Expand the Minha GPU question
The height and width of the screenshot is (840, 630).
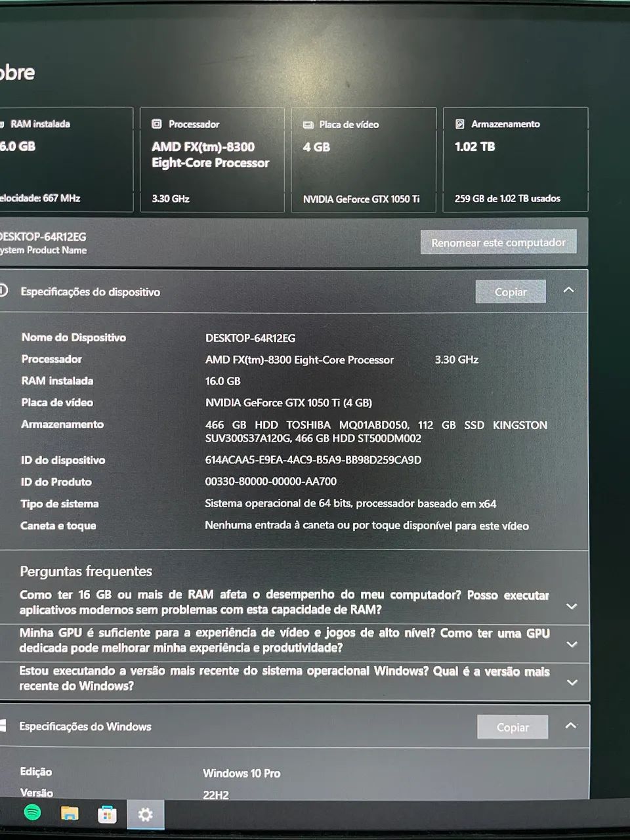pyautogui.click(x=572, y=644)
